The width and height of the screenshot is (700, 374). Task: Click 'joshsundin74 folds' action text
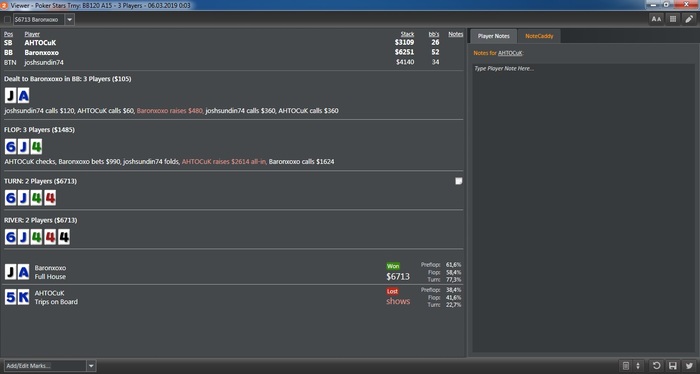pos(151,162)
